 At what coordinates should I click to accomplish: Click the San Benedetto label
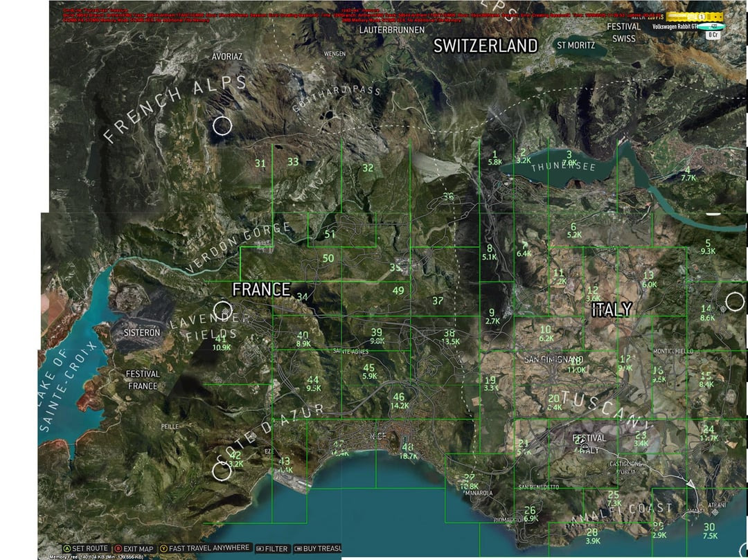coord(539,487)
